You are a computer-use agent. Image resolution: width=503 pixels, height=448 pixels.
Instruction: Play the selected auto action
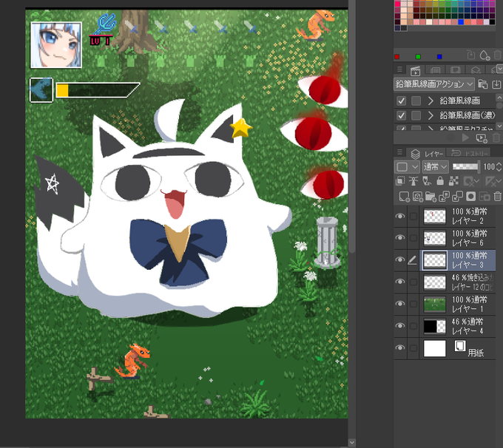tap(465, 138)
